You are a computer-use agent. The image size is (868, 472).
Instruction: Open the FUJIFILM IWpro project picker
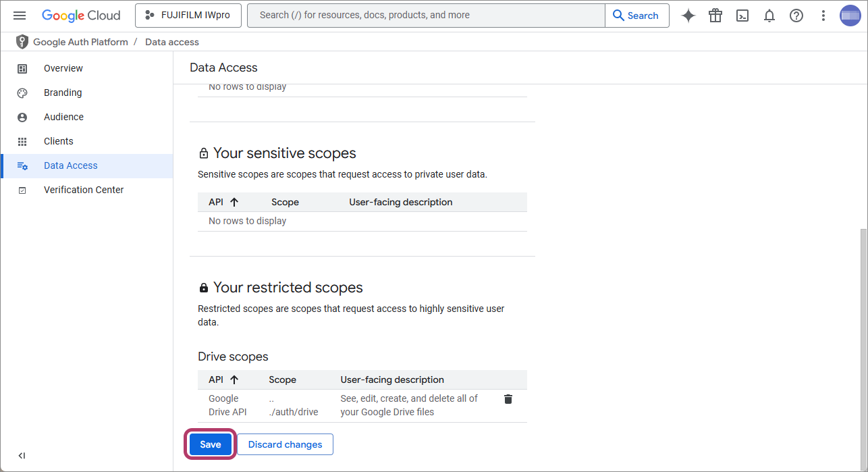click(x=188, y=16)
